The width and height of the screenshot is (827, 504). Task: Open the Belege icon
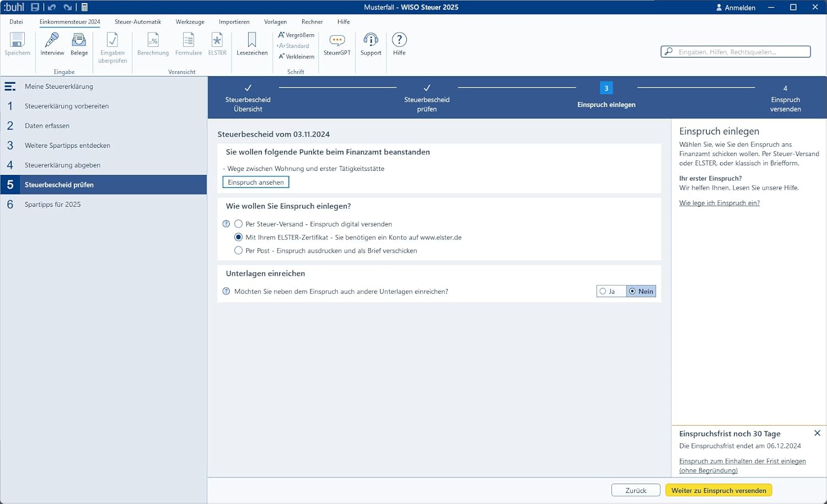pyautogui.click(x=79, y=44)
